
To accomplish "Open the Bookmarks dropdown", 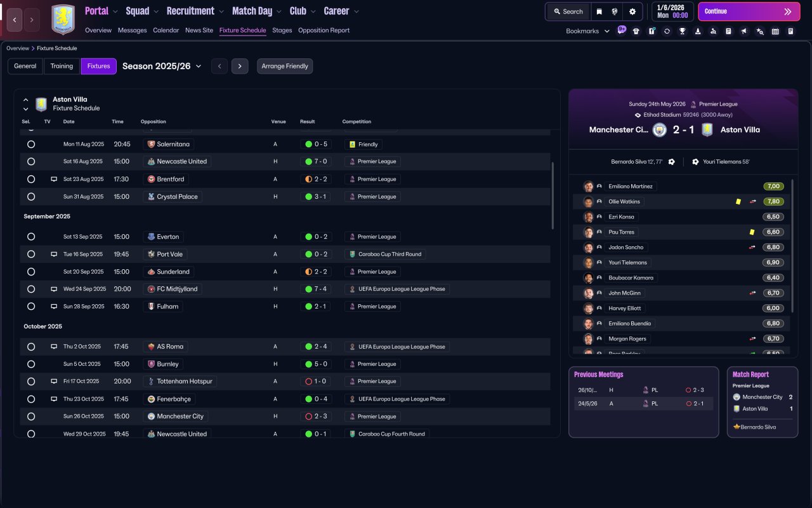I will 588,31.
